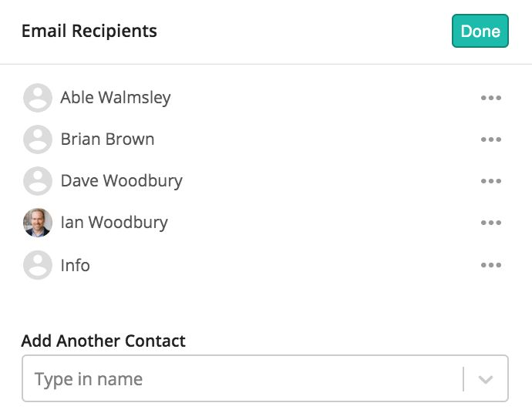
Task: Click the Info contact's placeholder avatar
Action: (x=38, y=265)
